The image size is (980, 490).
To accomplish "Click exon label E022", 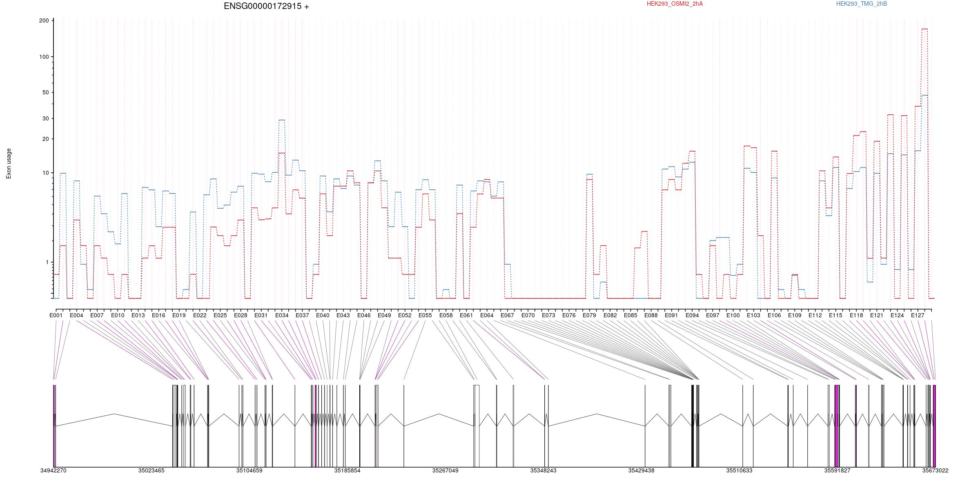I will point(200,315).
